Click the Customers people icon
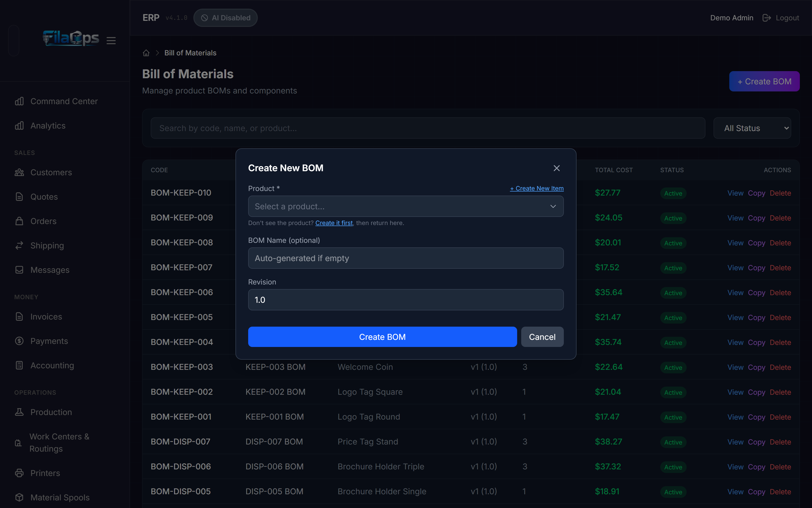This screenshot has width=812, height=508. pyautogui.click(x=20, y=172)
